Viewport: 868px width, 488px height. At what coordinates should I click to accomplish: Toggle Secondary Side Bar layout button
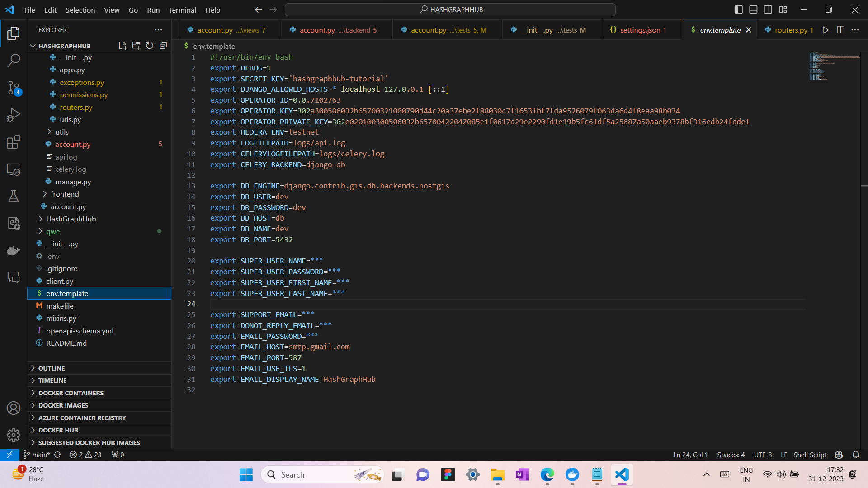click(768, 9)
